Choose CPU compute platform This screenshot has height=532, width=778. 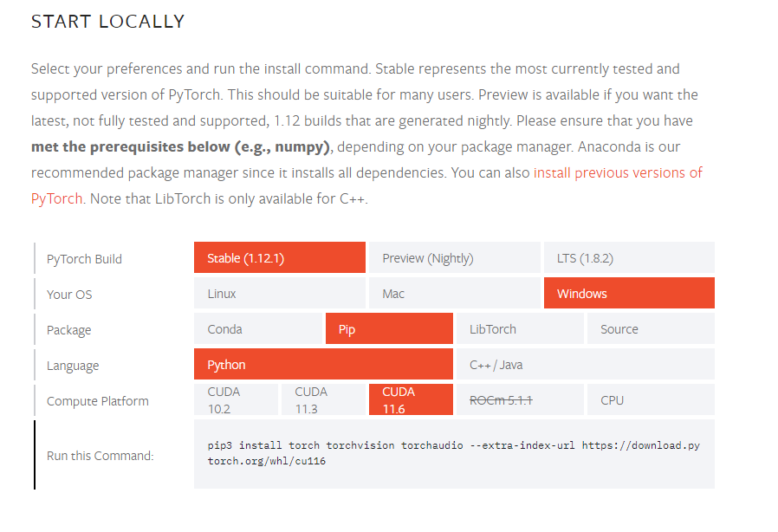[651, 399]
